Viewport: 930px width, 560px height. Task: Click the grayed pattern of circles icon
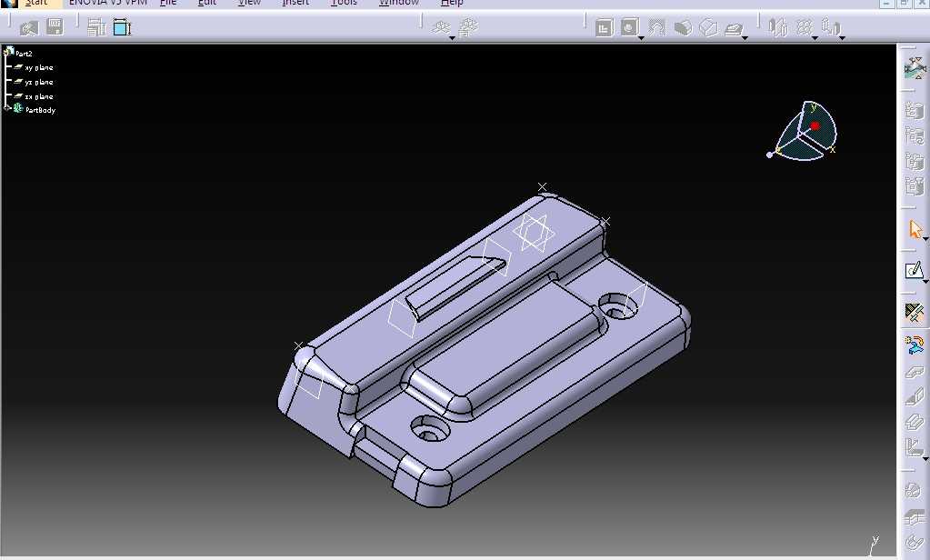(804, 27)
